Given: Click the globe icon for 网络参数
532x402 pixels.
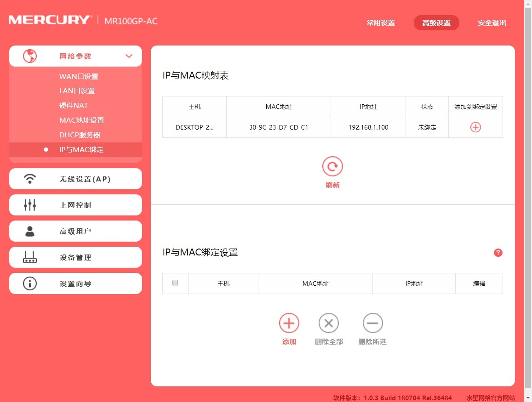Looking at the screenshot, I should click(x=30, y=56).
